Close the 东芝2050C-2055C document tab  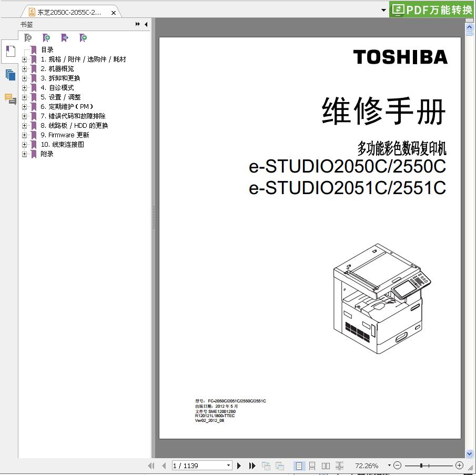[114, 13]
